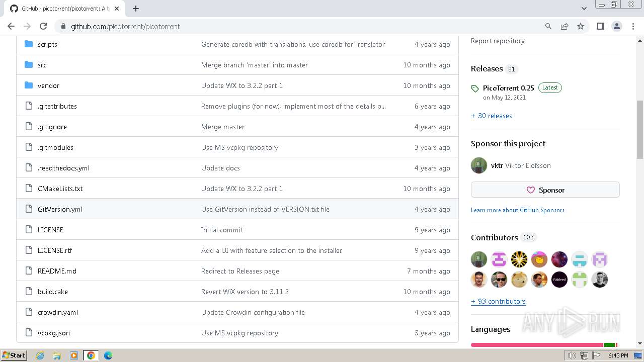Open the scripts folder

[x=47, y=44]
